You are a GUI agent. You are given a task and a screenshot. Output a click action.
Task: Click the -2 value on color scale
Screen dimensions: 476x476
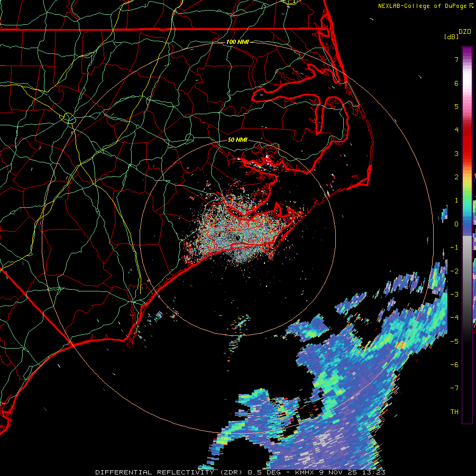(x=454, y=271)
